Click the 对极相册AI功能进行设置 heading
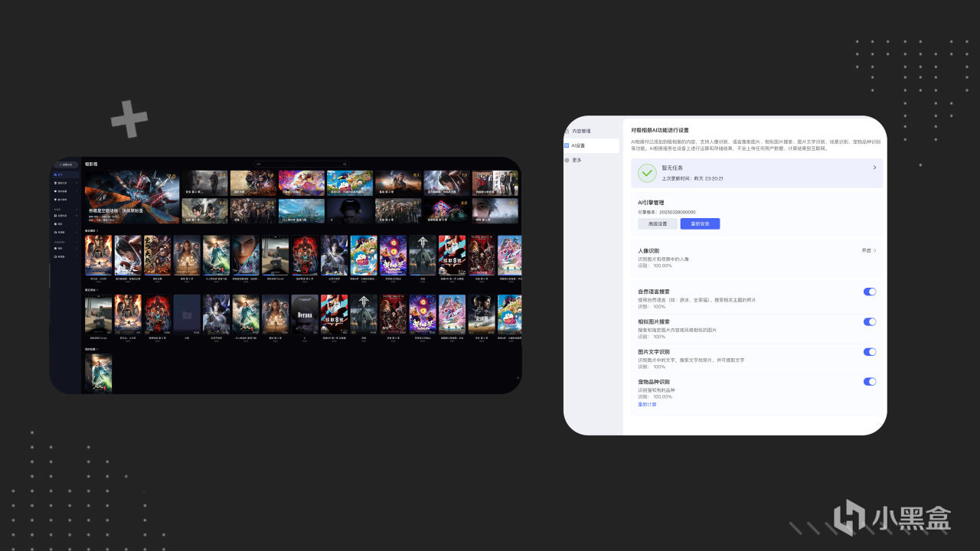The height and width of the screenshot is (551, 980). point(660,130)
